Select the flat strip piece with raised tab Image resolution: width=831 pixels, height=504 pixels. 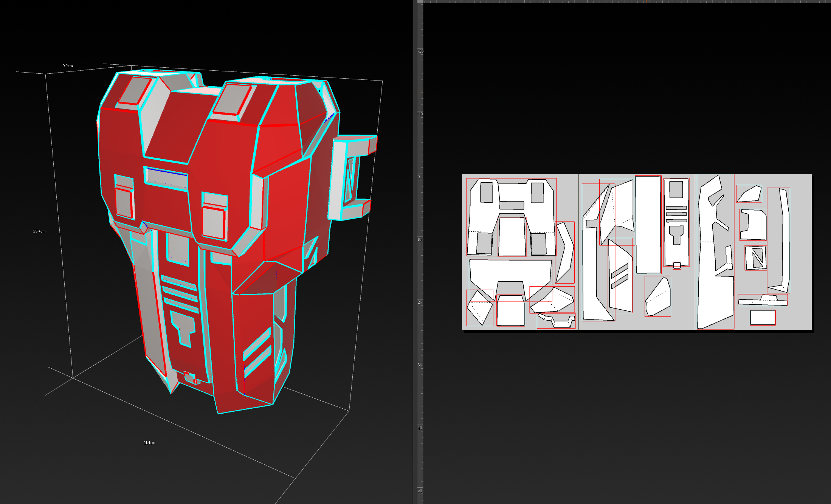point(763,300)
